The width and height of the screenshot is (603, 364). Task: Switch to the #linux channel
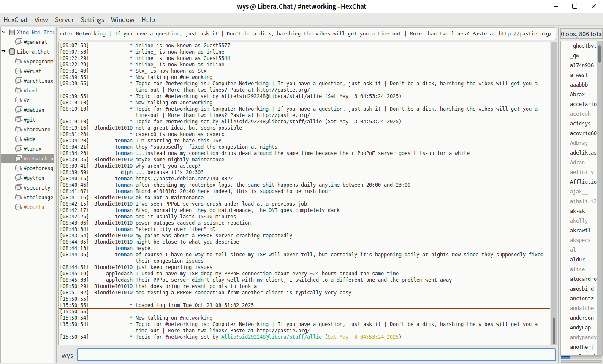point(33,149)
